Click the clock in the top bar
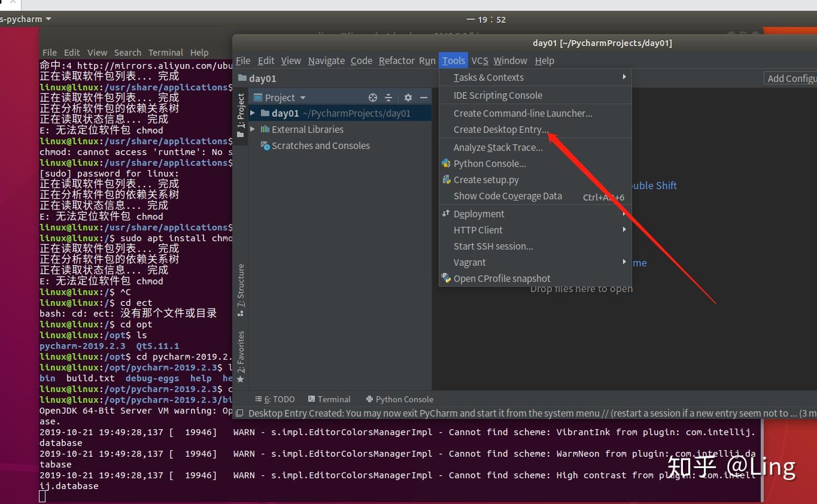Screen dimensions: 817x504 [487, 19]
